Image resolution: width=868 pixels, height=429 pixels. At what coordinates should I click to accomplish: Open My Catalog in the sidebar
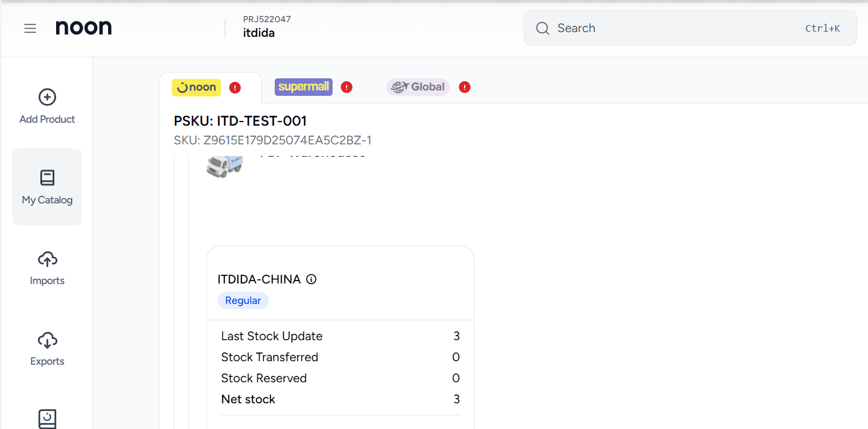47,187
